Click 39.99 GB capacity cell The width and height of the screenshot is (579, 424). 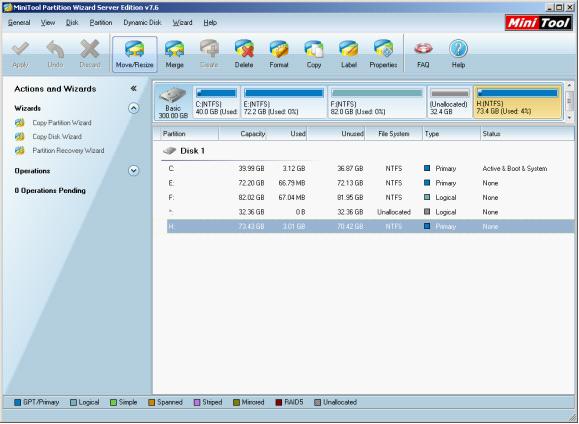tap(251, 168)
